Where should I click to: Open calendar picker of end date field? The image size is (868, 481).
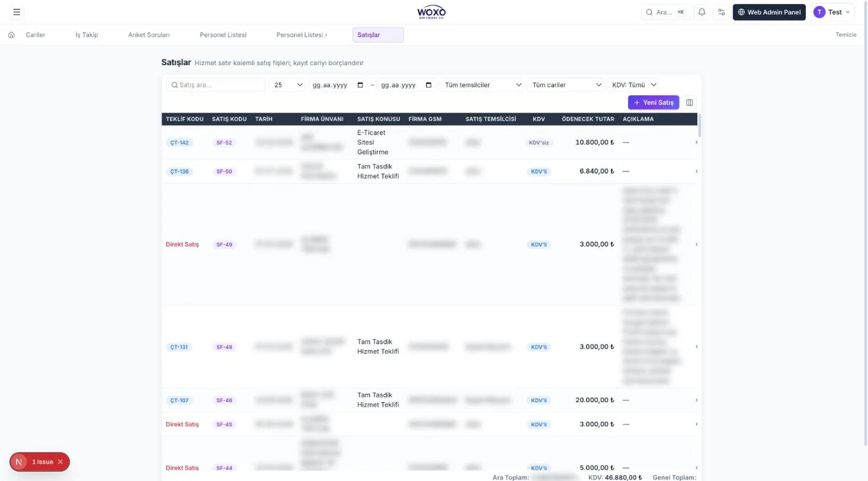429,85
